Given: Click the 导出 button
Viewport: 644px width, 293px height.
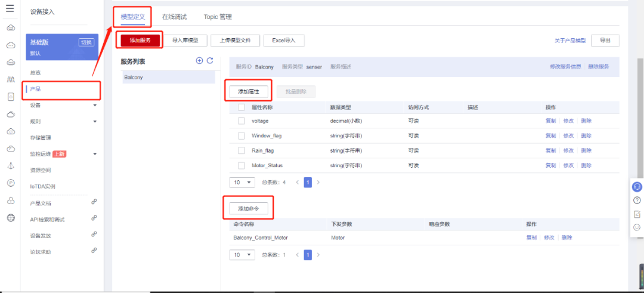Looking at the screenshot, I should click(x=605, y=40).
